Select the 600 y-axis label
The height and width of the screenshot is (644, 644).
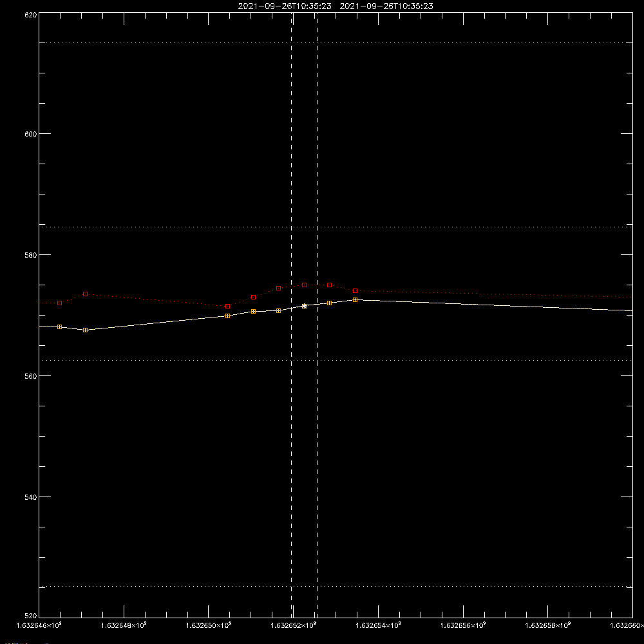tap(31, 134)
